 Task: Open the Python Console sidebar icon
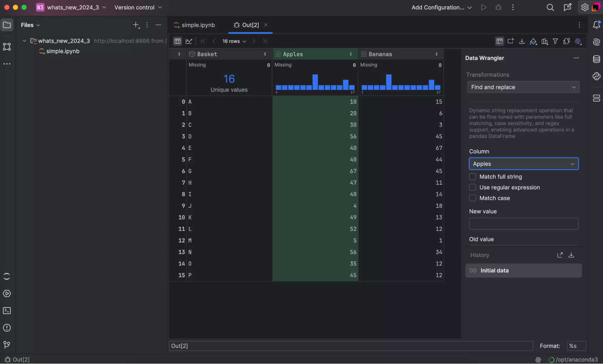click(x=596, y=76)
